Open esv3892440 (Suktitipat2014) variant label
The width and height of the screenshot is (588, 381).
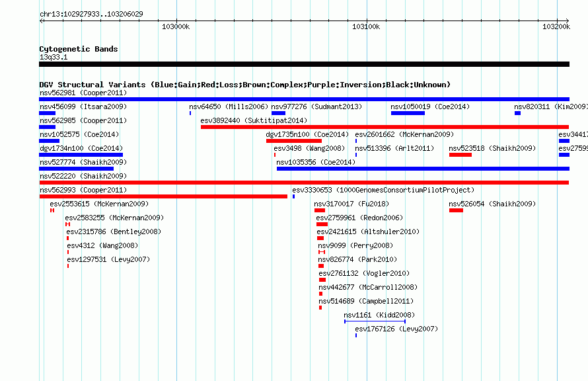254,120
